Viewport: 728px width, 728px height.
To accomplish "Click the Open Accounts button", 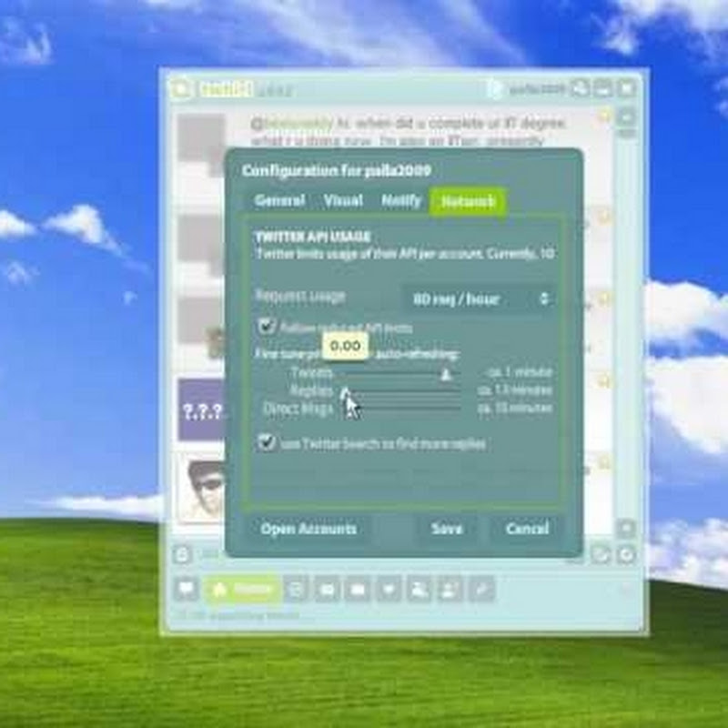I will pyautogui.click(x=308, y=529).
